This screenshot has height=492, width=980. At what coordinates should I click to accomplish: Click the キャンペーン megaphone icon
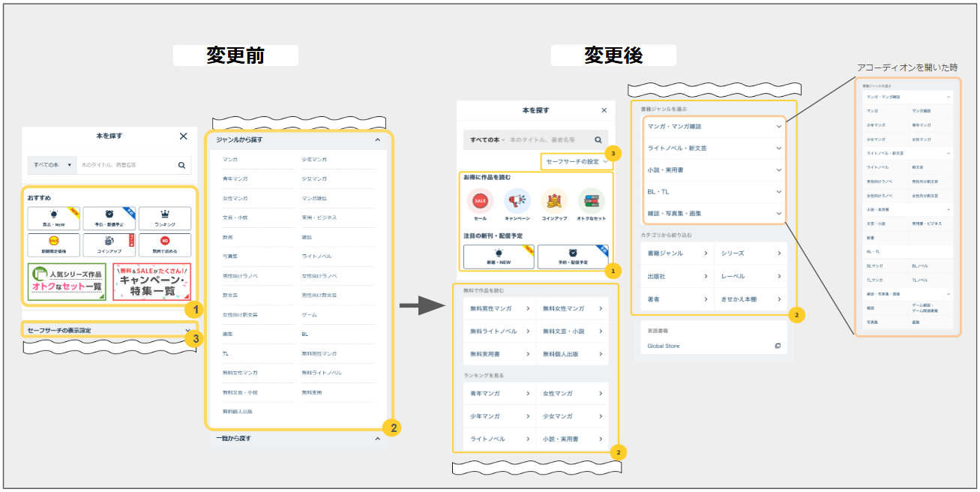pyautogui.click(x=517, y=201)
